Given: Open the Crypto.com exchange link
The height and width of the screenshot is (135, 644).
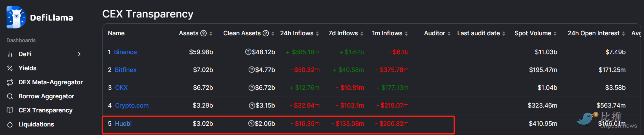Looking at the screenshot, I should click(132, 106).
